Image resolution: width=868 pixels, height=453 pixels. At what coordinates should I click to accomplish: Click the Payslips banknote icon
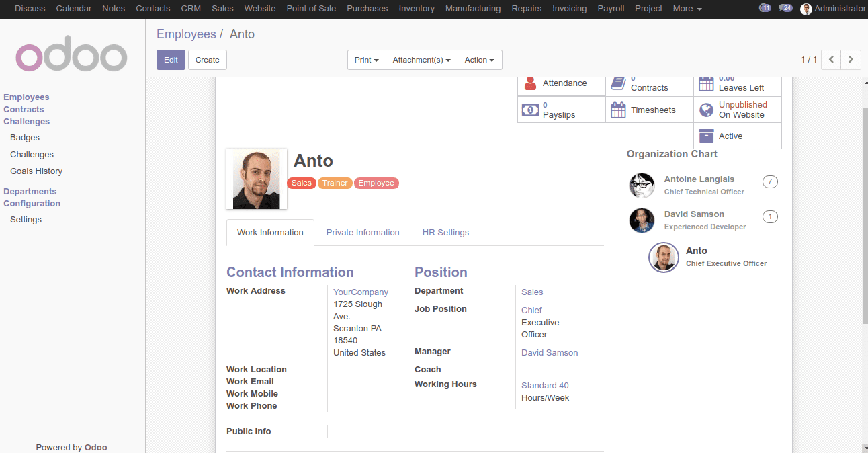531,110
